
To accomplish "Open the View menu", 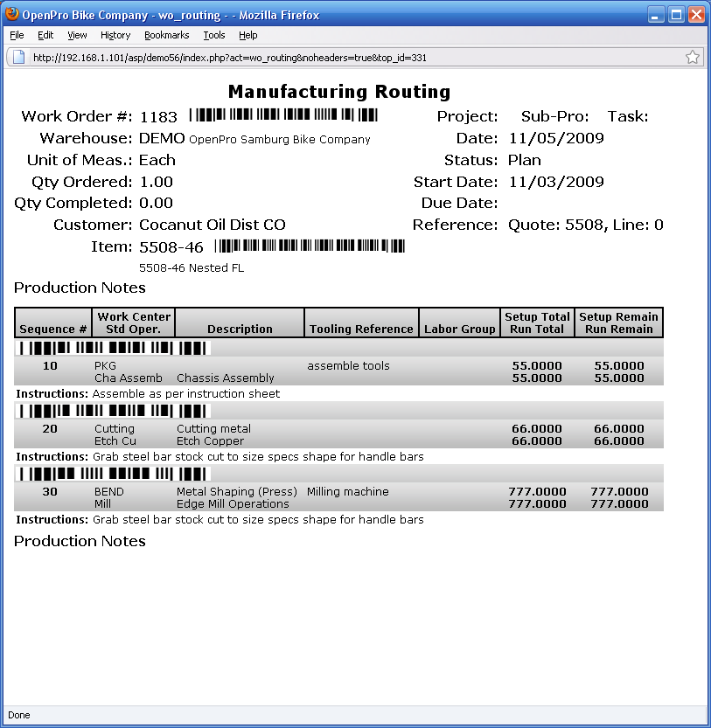I will [x=77, y=35].
